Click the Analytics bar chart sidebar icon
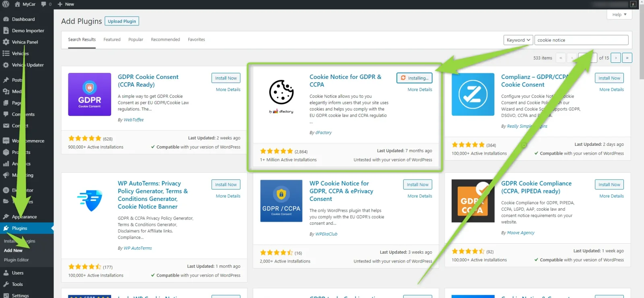The width and height of the screenshot is (644, 298). [x=6, y=164]
